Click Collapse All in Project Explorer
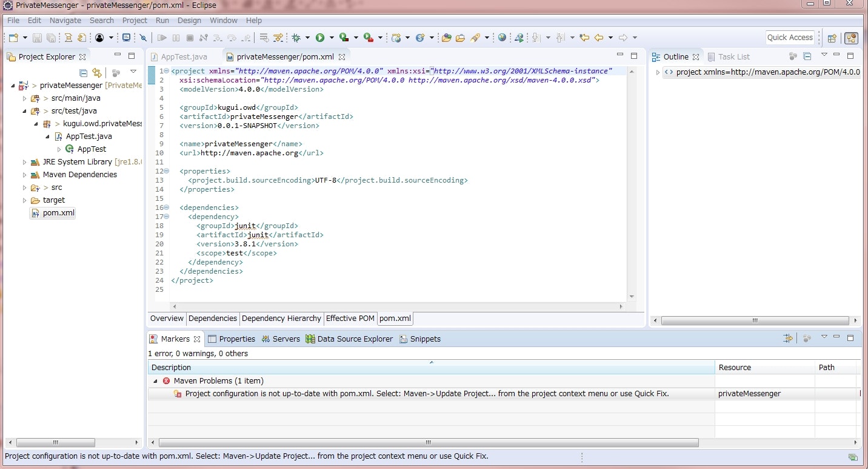This screenshot has height=469, width=868. pyautogui.click(x=84, y=73)
